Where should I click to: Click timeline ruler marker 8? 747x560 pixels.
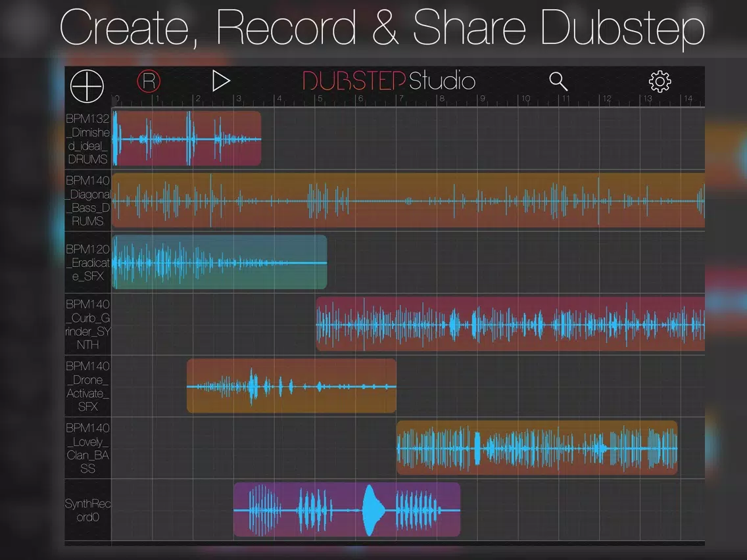442,99
